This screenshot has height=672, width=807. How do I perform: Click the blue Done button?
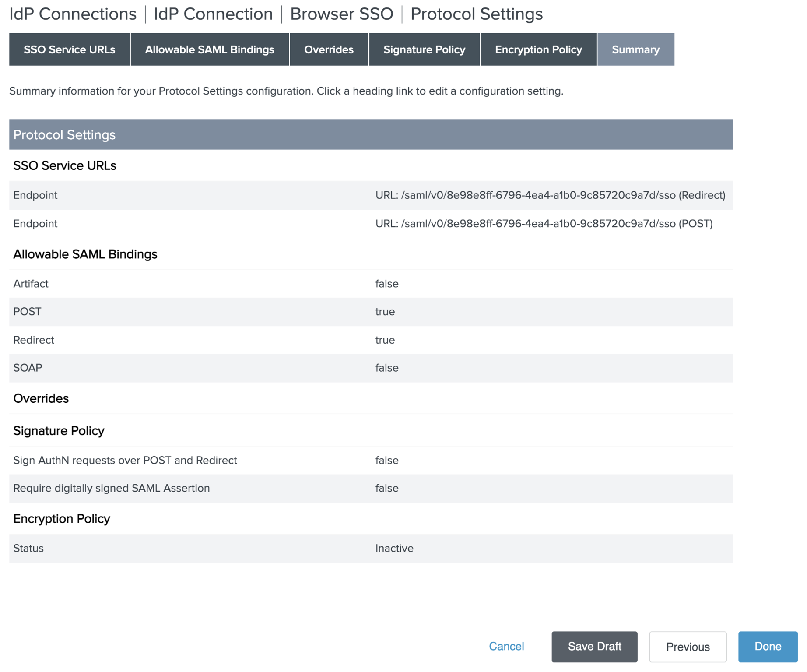click(767, 647)
